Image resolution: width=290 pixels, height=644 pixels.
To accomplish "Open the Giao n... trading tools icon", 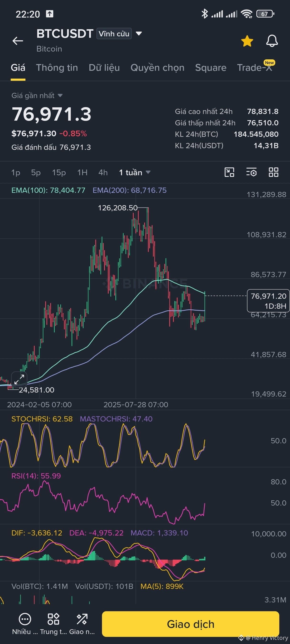I will coord(82,624).
